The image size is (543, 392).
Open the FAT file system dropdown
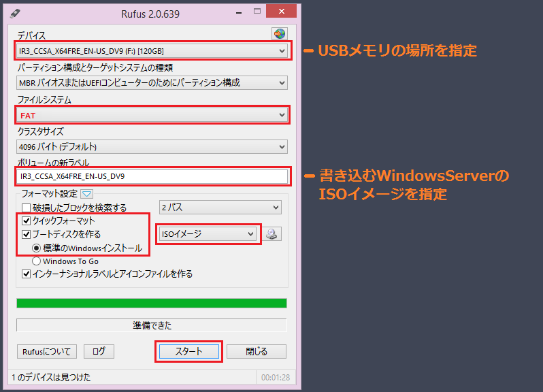pyautogui.click(x=152, y=115)
